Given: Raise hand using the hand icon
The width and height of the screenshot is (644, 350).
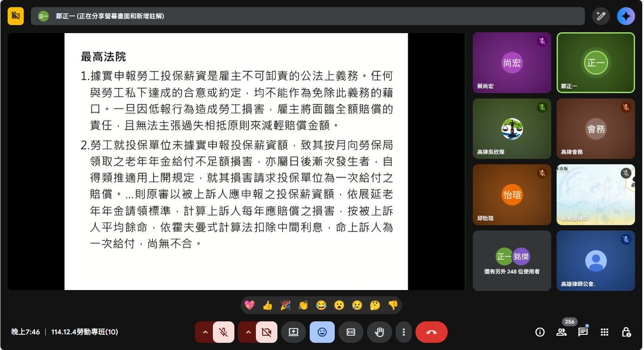Looking at the screenshot, I should point(379,332).
